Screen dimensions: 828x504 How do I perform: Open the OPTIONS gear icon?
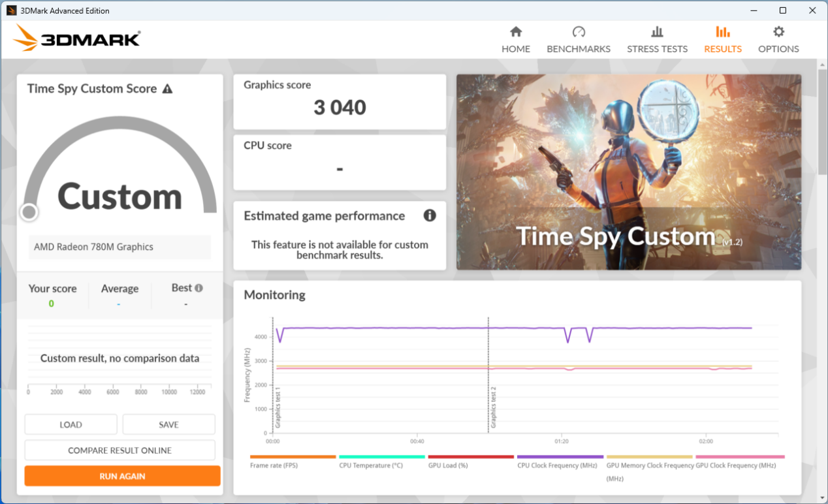point(778,31)
